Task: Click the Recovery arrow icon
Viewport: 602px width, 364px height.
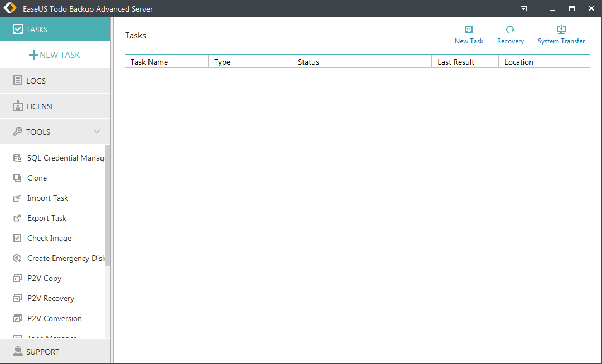Action: (x=510, y=30)
